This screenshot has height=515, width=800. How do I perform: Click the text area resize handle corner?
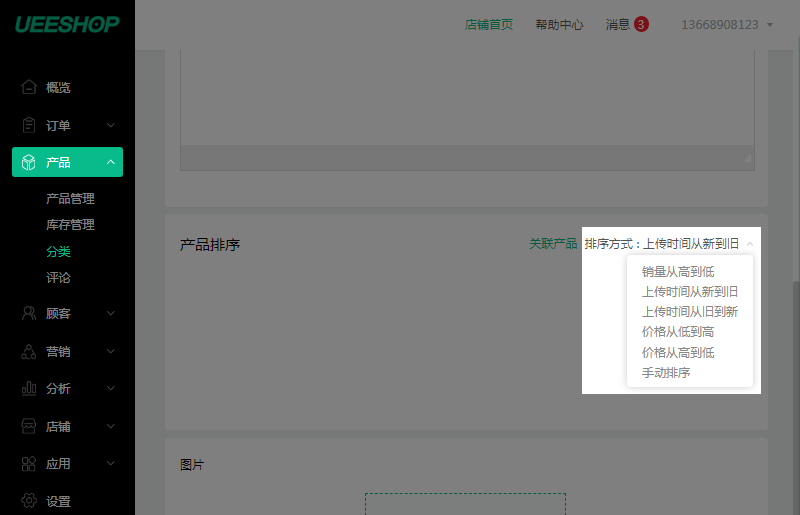(x=747, y=158)
